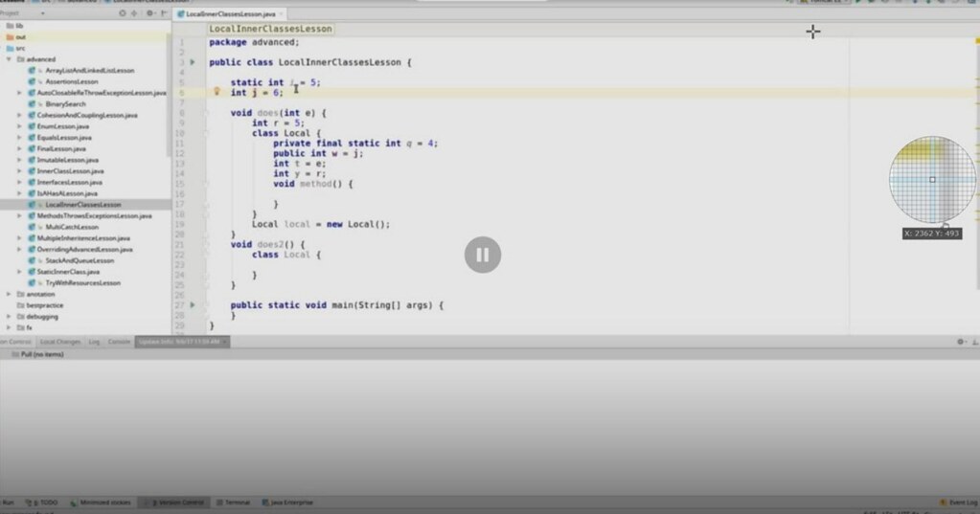Click the yellow lightbulb intention icon
Image resolution: width=980 pixels, height=514 pixels.
point(217,93)
